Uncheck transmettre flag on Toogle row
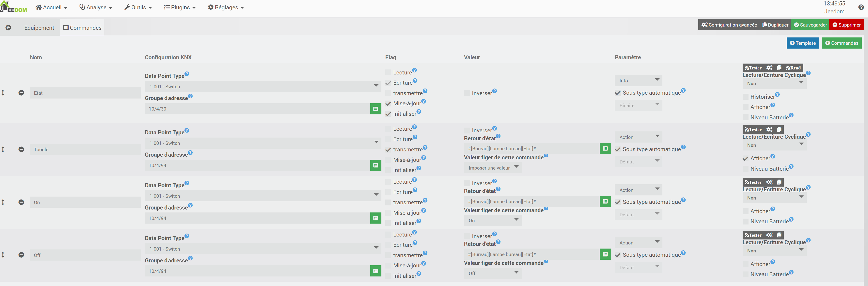 click(388, 150)
